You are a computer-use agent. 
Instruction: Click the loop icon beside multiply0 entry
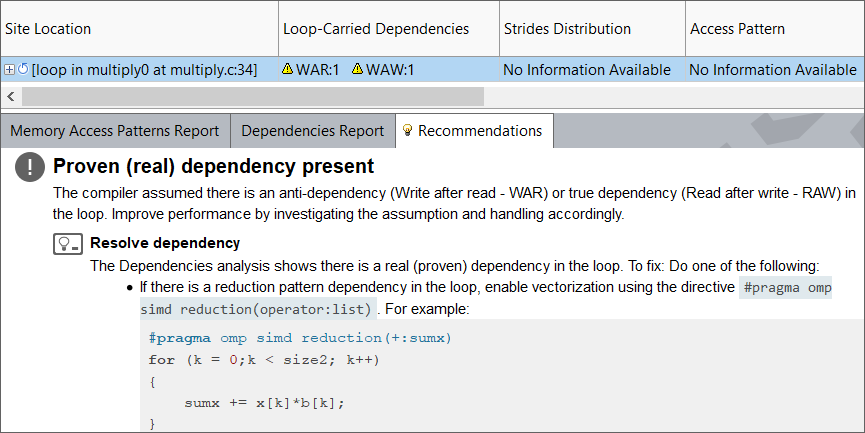pos(23,70)
